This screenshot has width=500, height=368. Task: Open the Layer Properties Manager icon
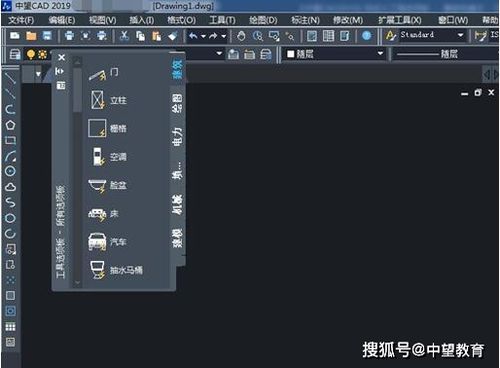[15, 54]
